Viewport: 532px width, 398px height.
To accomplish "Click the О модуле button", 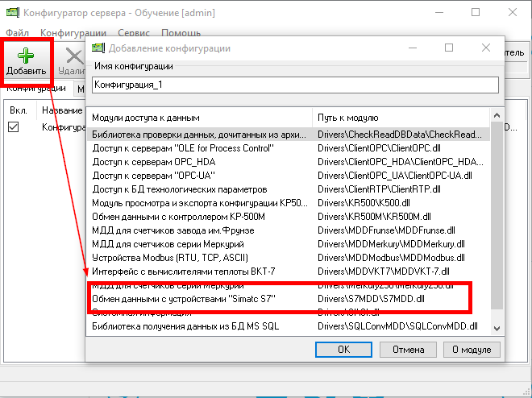I will (472, 350).
